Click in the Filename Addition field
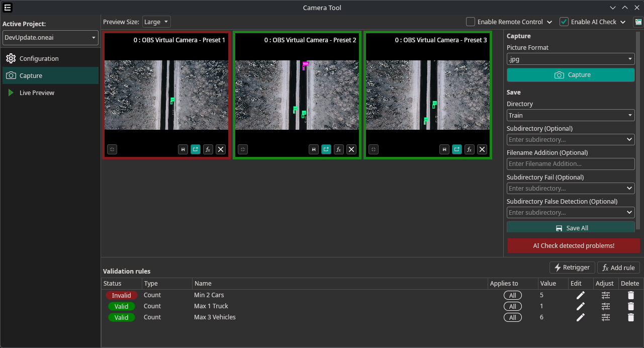Viewport: 644px width, 348px height. click(x=570, y=163)
